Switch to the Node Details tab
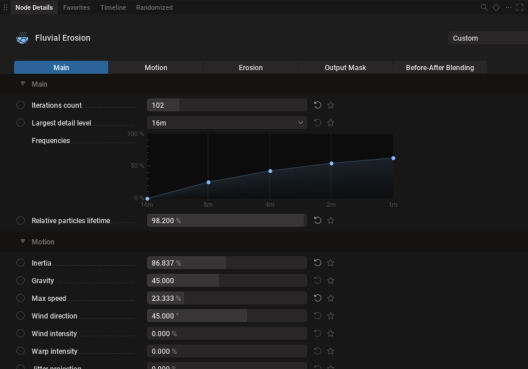528x369 pixels. pyautogui.click(x=34, y=7)
